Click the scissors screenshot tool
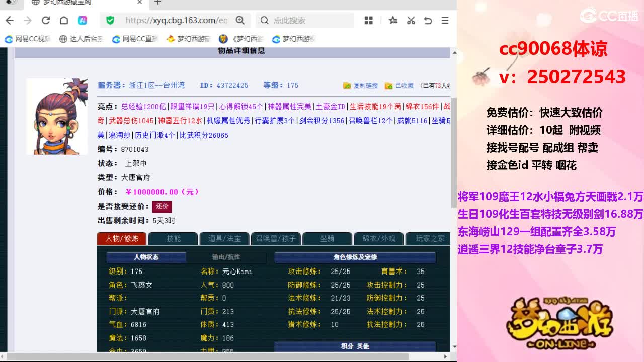The height and width of the screenshot is (362, 644). point(411,20)
